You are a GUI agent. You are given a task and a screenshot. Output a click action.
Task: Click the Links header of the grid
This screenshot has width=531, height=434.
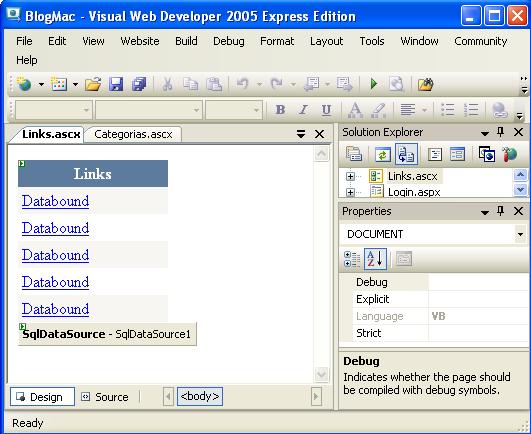point(93,174)
